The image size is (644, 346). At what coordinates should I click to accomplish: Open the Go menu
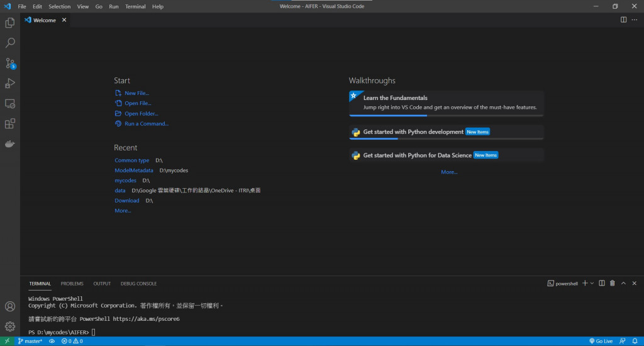click(99, 6)
